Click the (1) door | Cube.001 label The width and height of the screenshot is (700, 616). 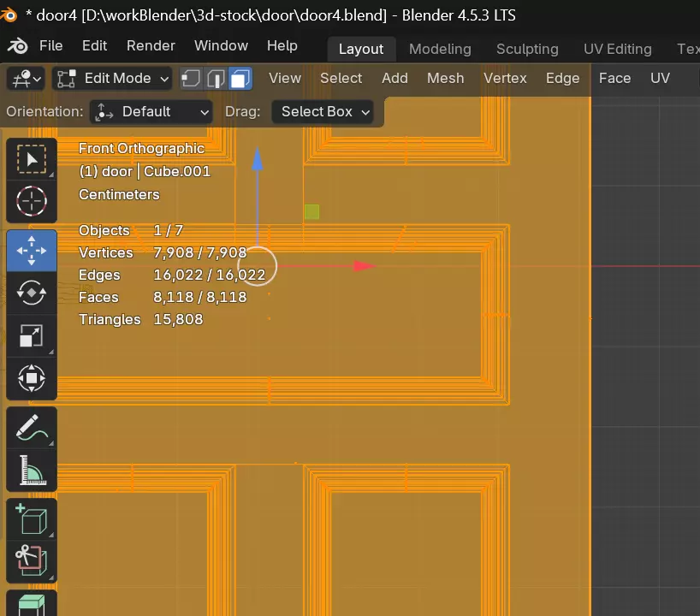click(145, 171)
